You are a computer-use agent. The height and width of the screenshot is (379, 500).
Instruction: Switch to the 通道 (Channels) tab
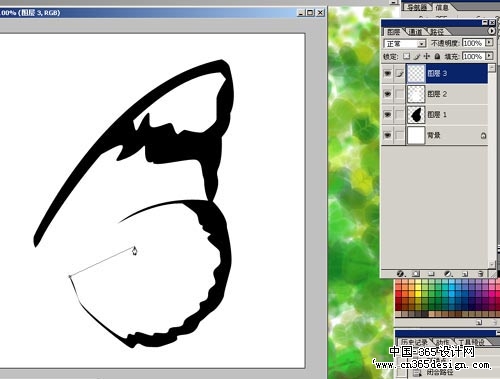(415, 32)
